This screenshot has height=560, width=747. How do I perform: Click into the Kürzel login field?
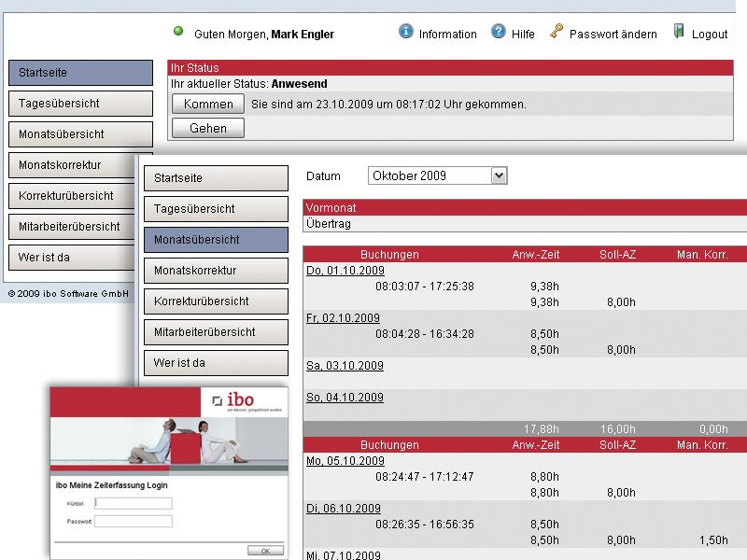pyautogui.click(x=134, y=503)
